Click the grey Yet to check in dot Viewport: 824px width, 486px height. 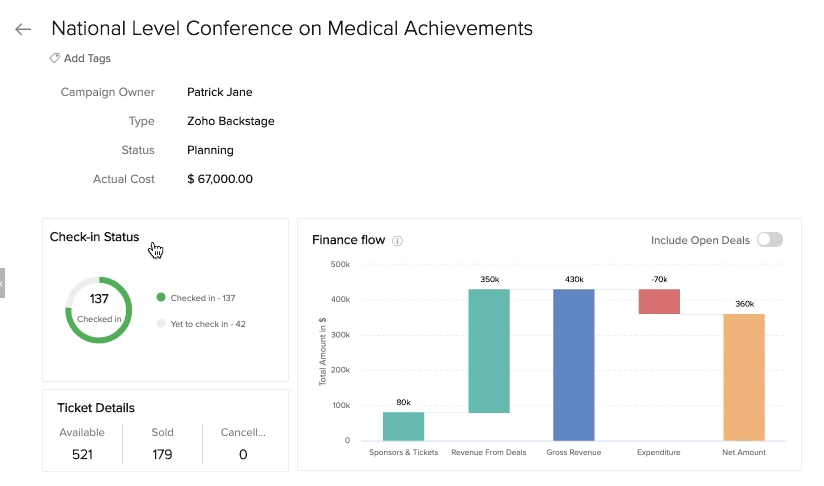160,324
